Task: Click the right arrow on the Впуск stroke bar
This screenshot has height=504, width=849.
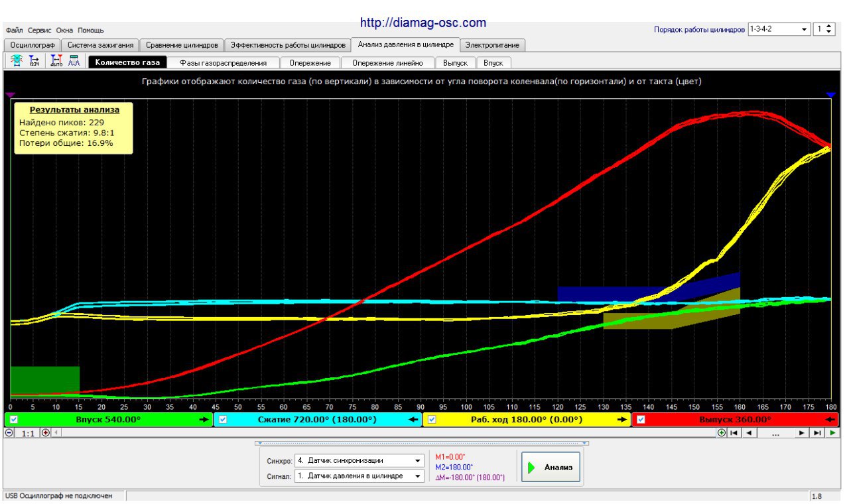Action: pos(203,420)
